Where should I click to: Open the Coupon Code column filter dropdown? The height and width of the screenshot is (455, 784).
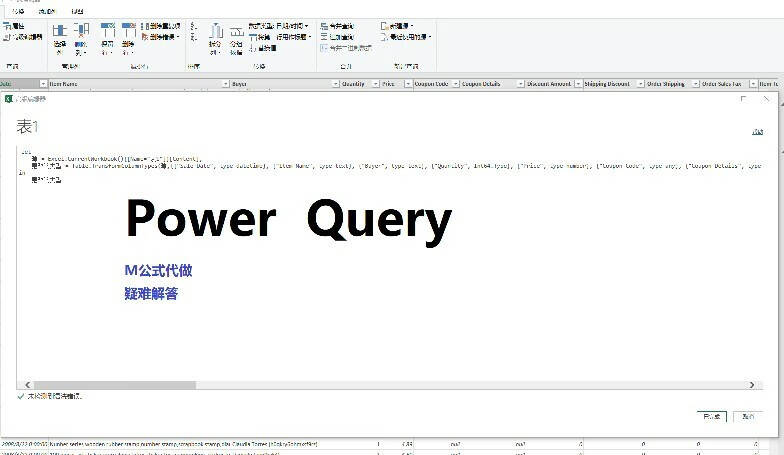(456, 84)
